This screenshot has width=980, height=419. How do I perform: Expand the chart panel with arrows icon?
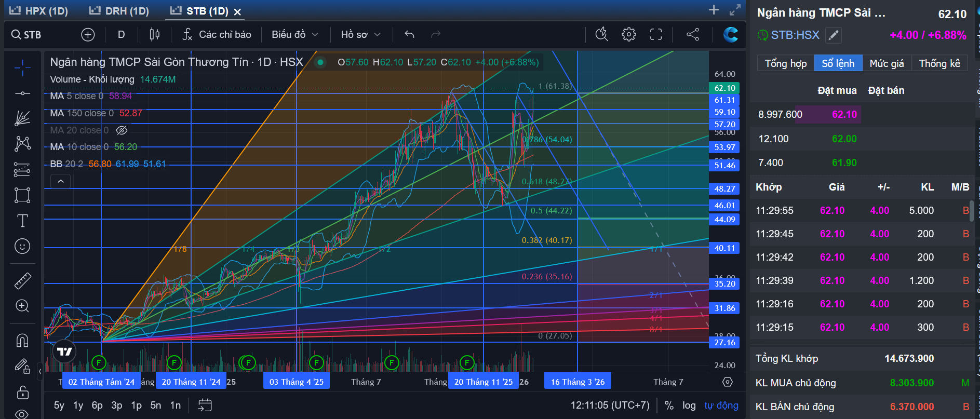[735, 10]
